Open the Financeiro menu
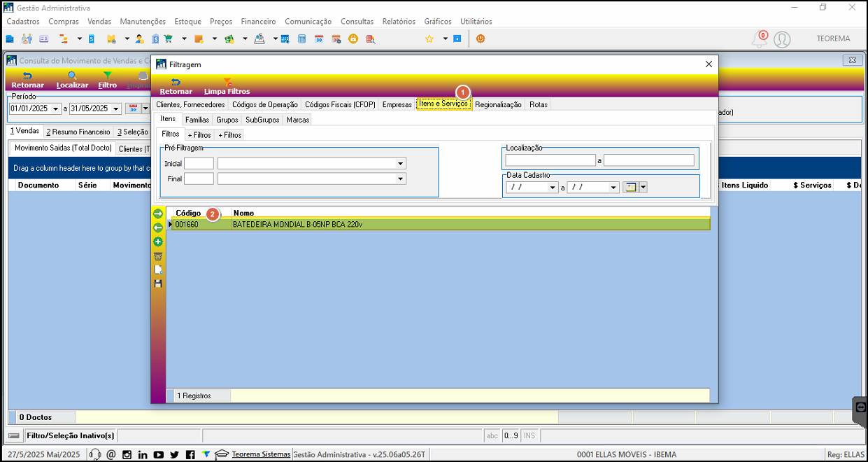Image resolution: width=868 pixels, height=462 pixels. (x=258, y=22)
